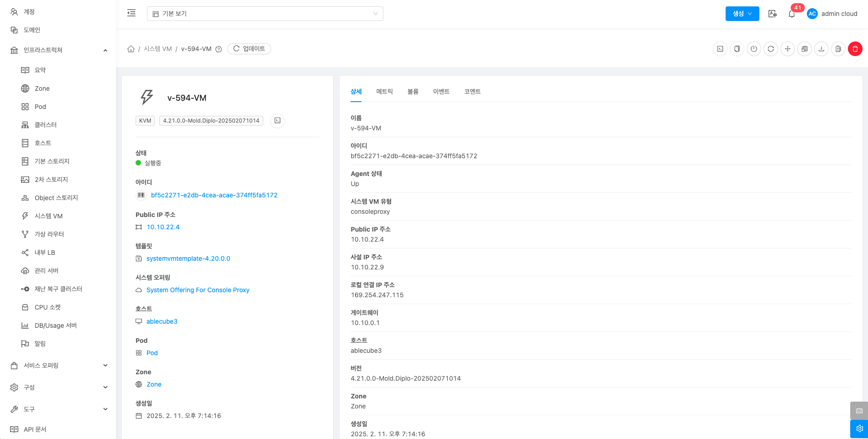Click the migrate (four-arrow) icon
Viewport: 868px width, 439px height.
[788, 49]
